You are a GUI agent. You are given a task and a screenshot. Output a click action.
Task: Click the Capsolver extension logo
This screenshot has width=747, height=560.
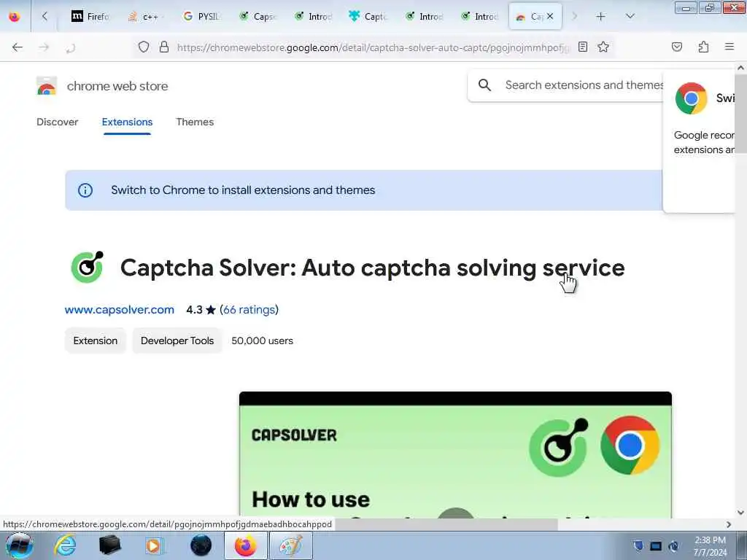click(x=88, y=267)
